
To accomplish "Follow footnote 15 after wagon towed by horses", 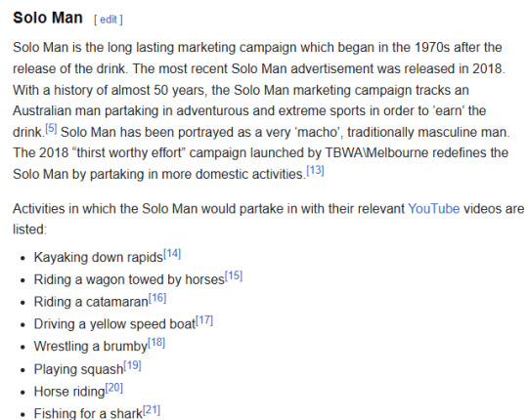I will tap(234, 276).
